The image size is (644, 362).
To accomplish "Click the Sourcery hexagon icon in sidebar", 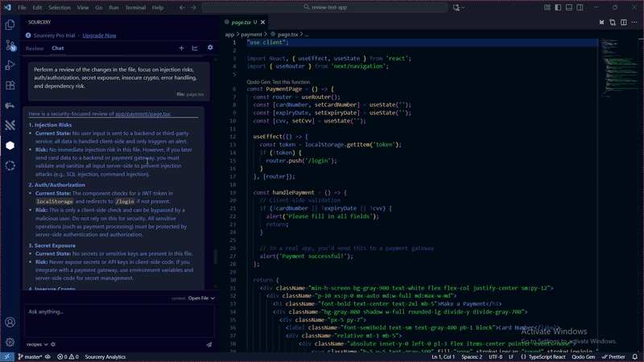I will [10, 146].
